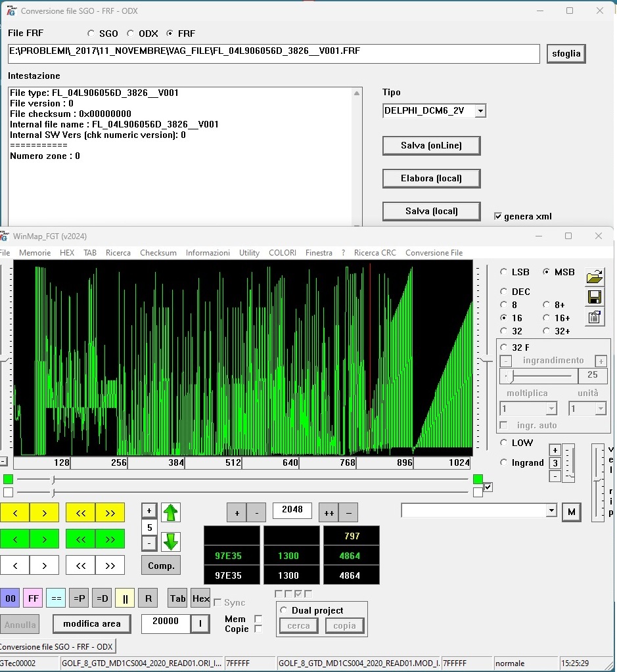Click the clipboard properties icon

595,317
